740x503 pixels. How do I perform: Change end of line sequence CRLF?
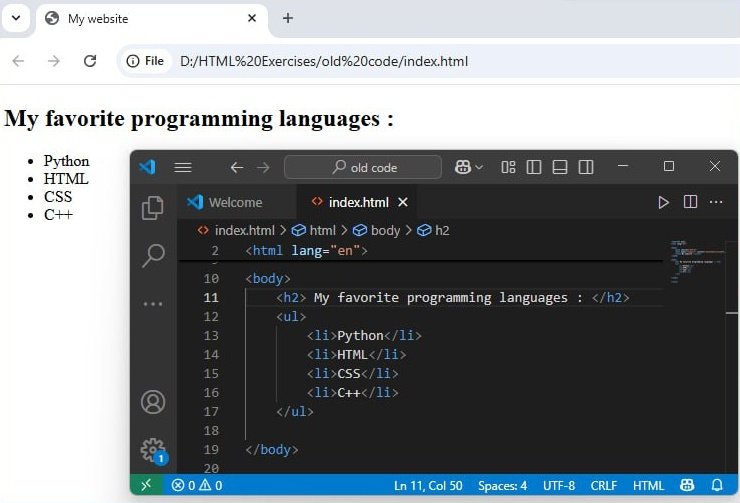[604, 486]
